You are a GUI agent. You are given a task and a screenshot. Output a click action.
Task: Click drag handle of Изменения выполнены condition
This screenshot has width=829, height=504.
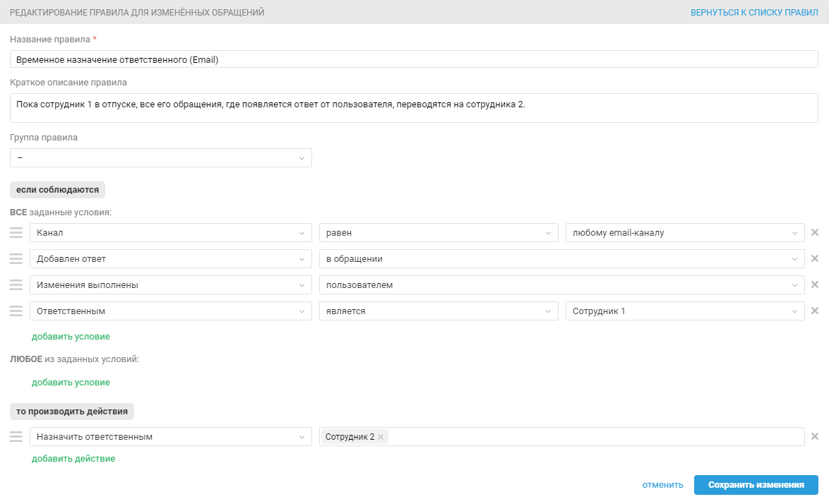pos(16,284)
